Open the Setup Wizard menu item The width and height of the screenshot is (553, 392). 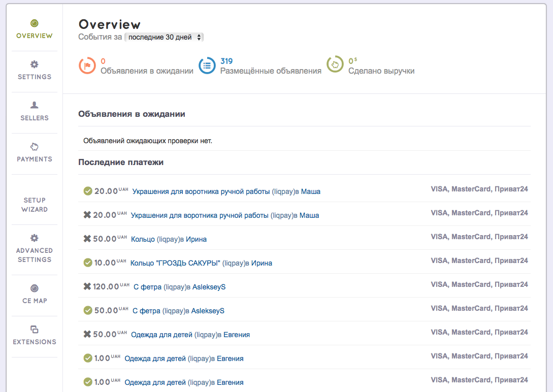pos(35,205)
